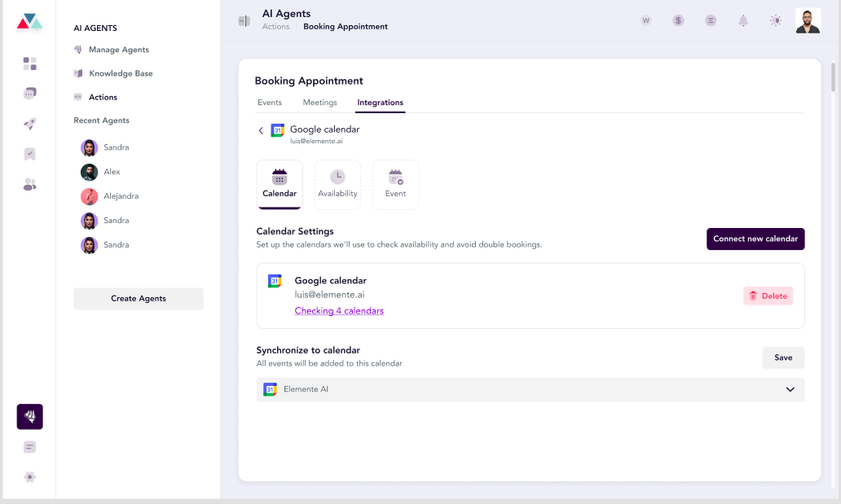Click Sandra's first avatar in Recent Agents
This screenshot has width=841, height=504.
click(89, 147)
